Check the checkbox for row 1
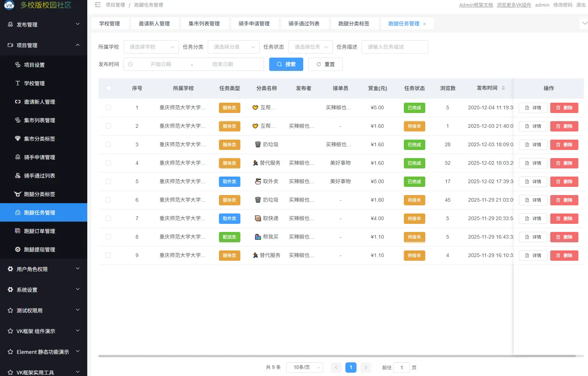 tap(108, 107)
